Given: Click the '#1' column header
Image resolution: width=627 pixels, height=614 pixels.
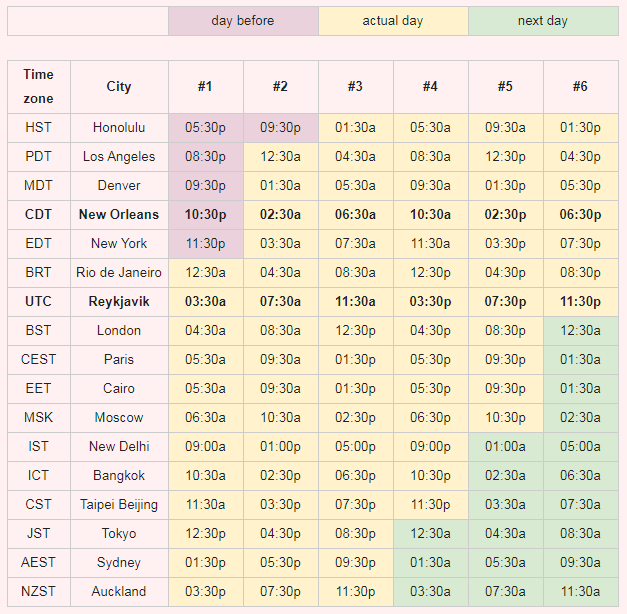Looking at the screenshot, I should click(x=206, y=87).
